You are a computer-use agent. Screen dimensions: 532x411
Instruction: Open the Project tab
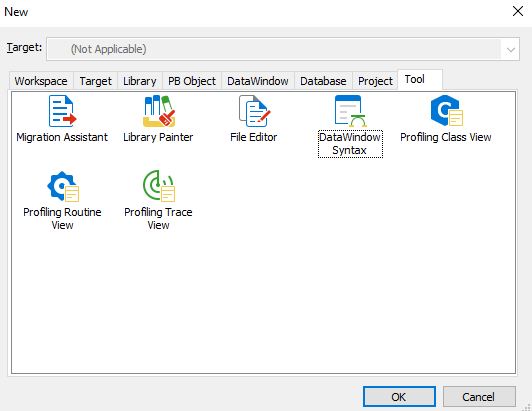(375, 81)
